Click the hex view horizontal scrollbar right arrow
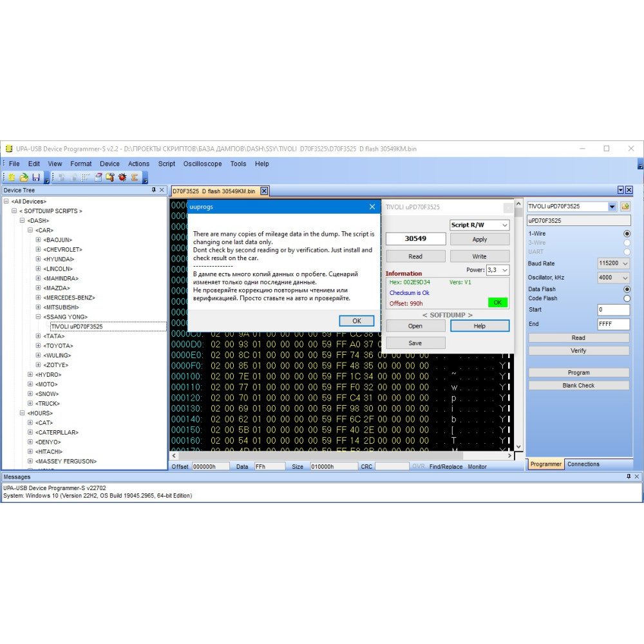The height and width of the screenshot is (644, 644). 509,455
